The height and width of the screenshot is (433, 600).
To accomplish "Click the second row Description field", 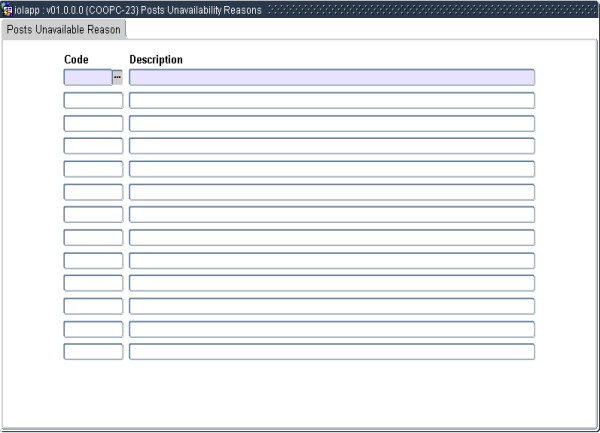I will click(x=331, y=100).
